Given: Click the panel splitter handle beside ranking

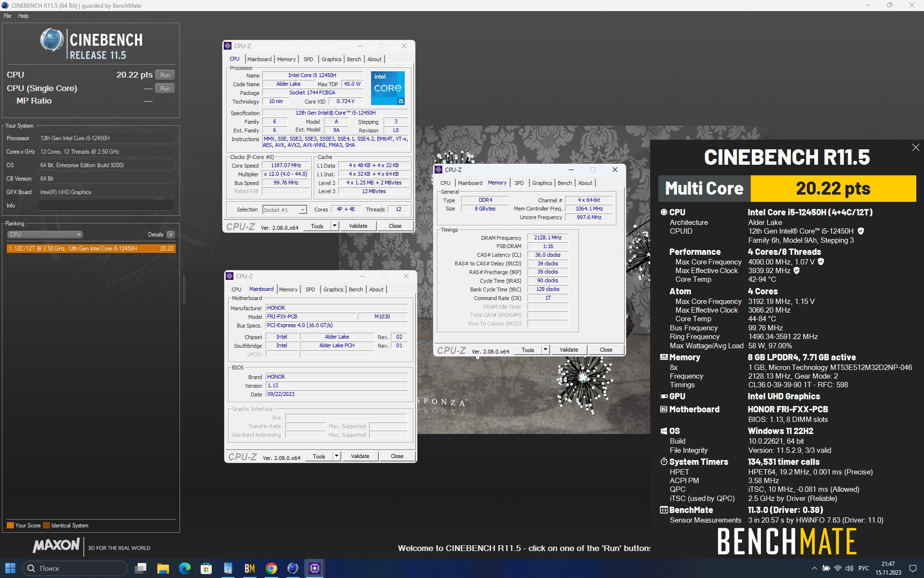Looking at the screenshot, I should coord(184,289).
